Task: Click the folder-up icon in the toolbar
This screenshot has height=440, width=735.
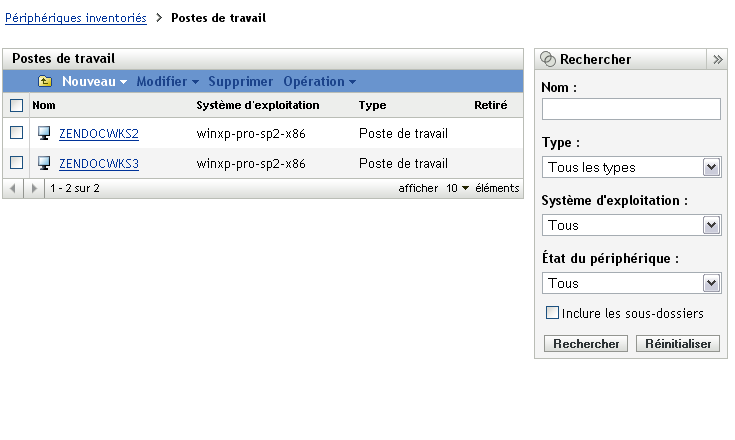Action: [x=45, y=81]
